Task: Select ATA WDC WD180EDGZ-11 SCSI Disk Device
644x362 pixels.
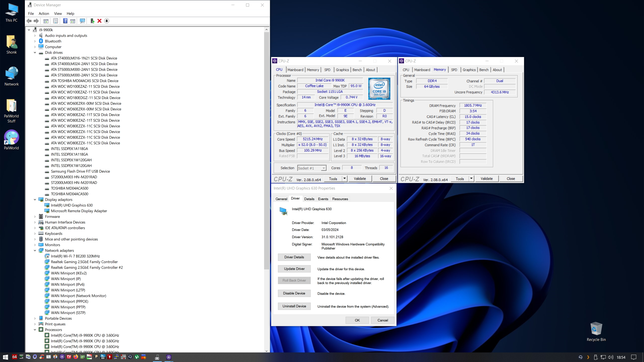Action: click(86, 98)
